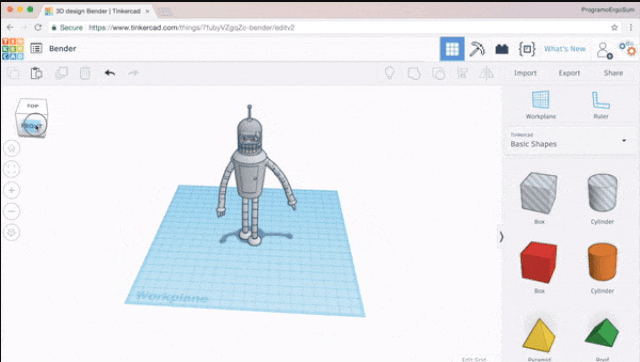Click the Home view button
This screenshot has height=362, width=640.
tap(11, 148)
